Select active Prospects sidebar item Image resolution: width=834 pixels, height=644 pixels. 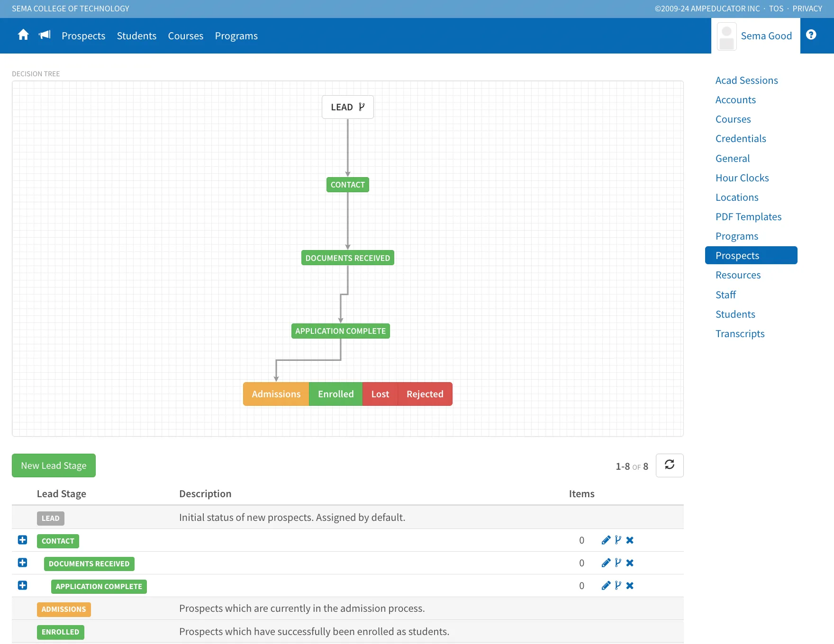(751, 255)
